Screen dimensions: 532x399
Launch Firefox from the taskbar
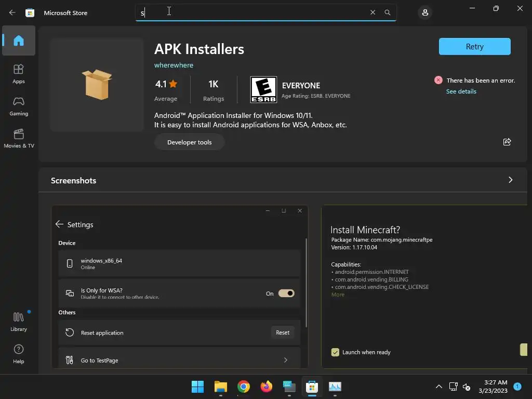coord(267,387)
